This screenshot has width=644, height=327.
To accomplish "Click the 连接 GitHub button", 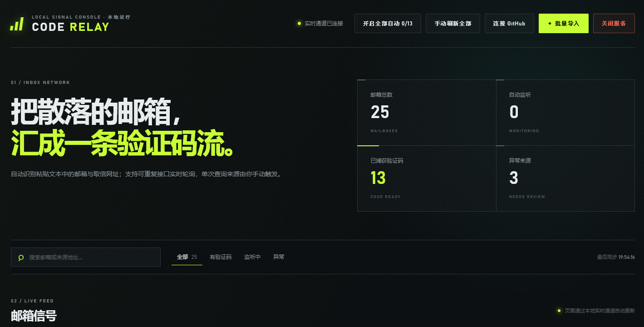I will (509, 23).
